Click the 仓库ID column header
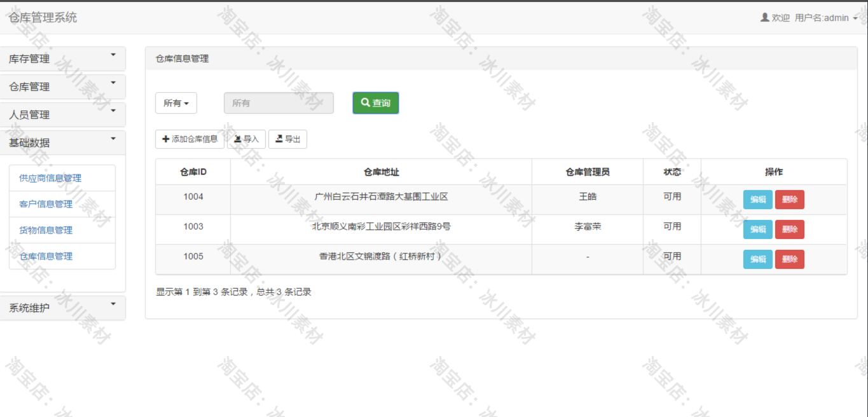This screenshot has width=868, height=417. pyautogui.click(x=193, y=172)
